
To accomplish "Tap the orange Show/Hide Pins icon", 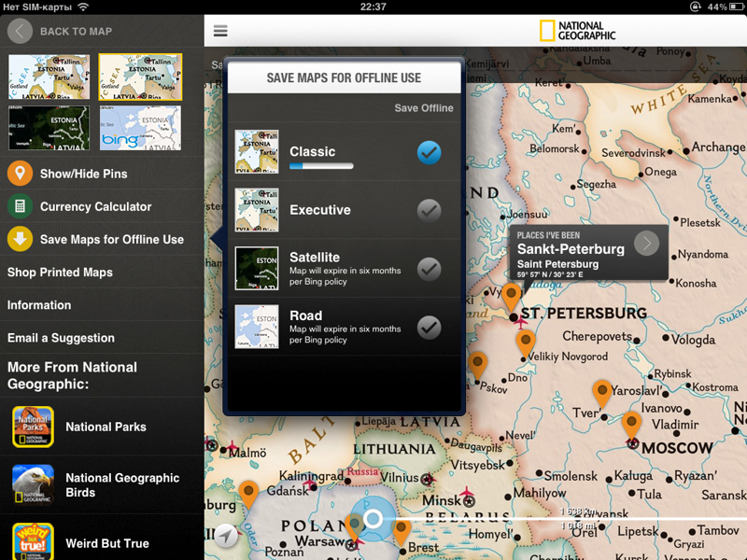I will tap(20, 174).
